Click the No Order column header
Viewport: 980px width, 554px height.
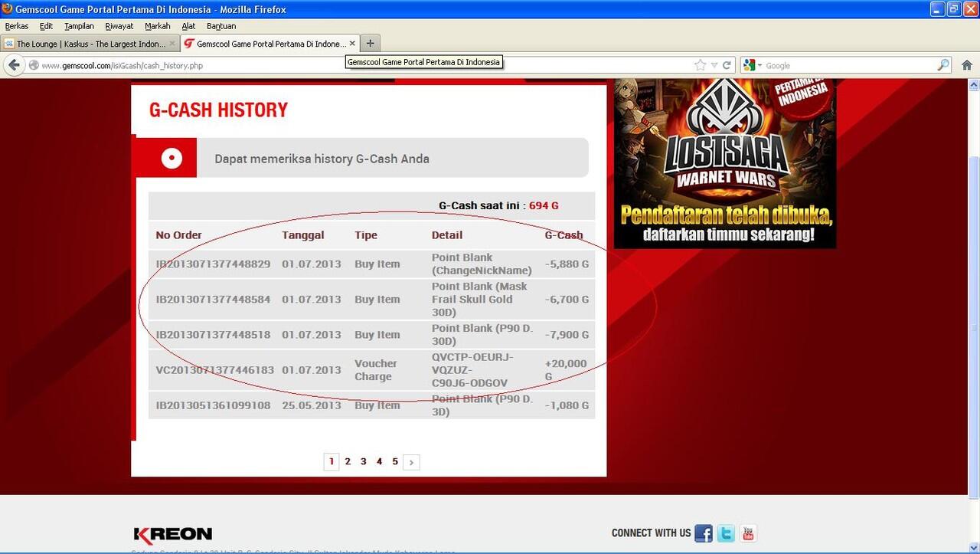(x=178, y=235)
